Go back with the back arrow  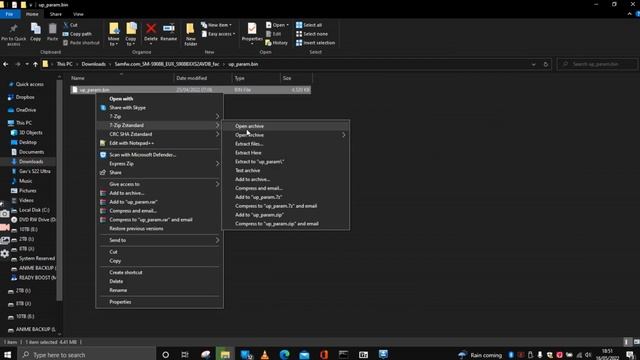pos(6,64)
